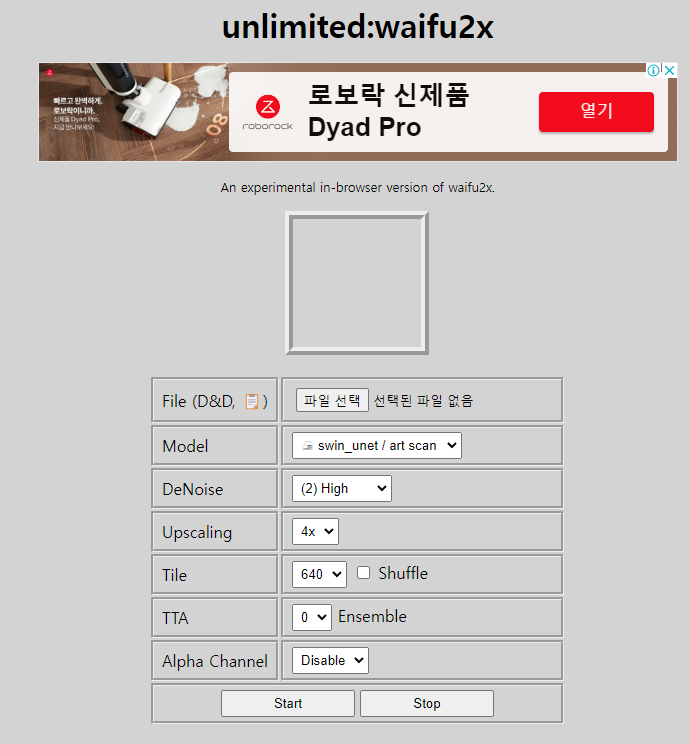Click the ad info icon
Image resolution: width=690 pixels, height=744 pixels.
click(x=653, y=70)
